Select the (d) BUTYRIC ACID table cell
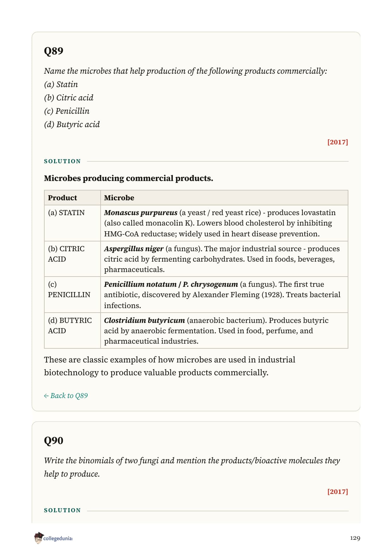Screen dimensions: 392x555 pos(72,331)
